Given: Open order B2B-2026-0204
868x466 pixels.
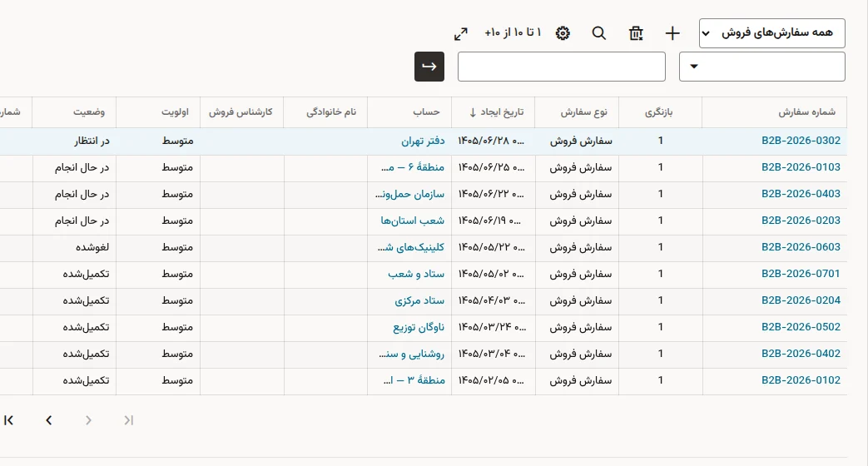Looking at the screenshot, I should click(801, 300).
